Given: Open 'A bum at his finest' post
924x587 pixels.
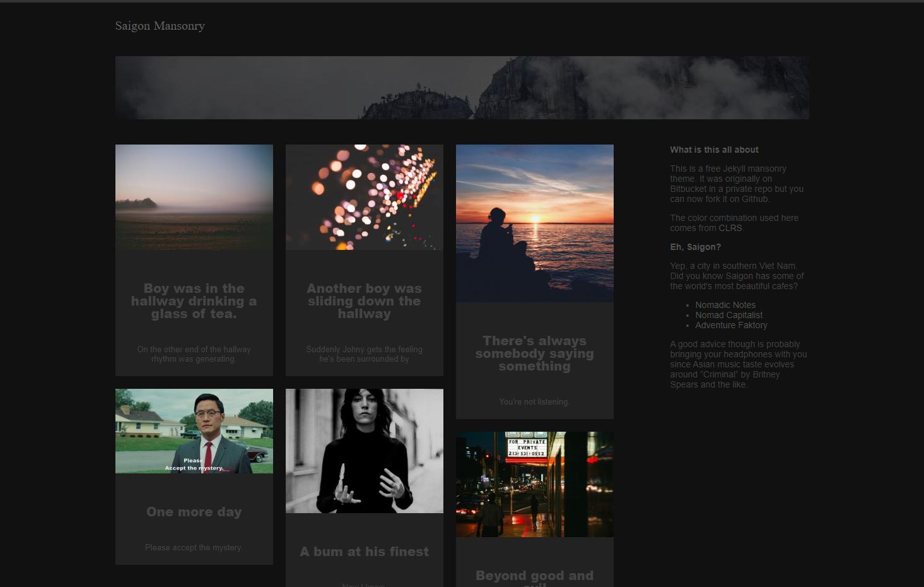Looking at the screenshot, I should 364,551.
